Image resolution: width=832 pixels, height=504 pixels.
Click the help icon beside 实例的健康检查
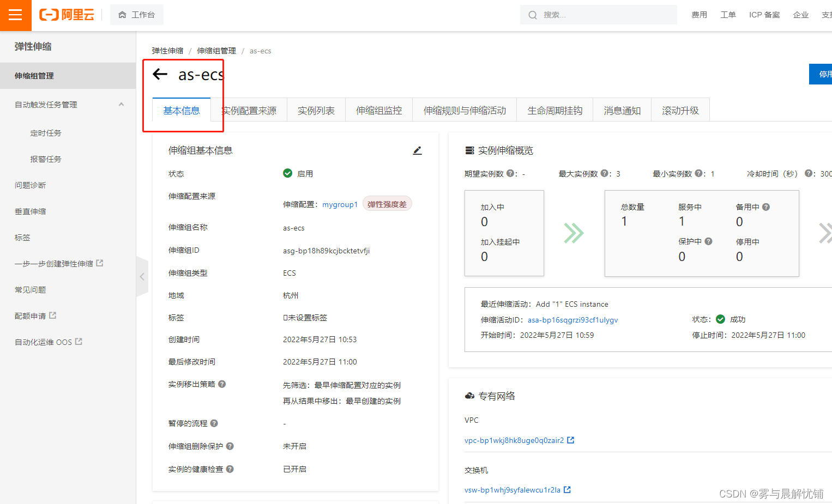coord(230,469)
